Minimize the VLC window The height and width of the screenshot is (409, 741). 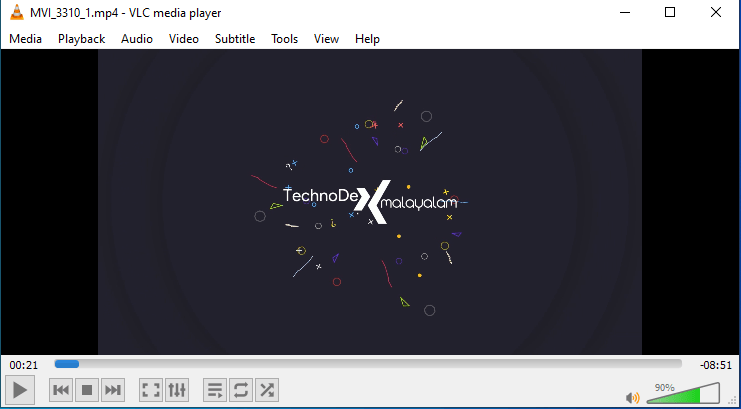pos(625,13)
